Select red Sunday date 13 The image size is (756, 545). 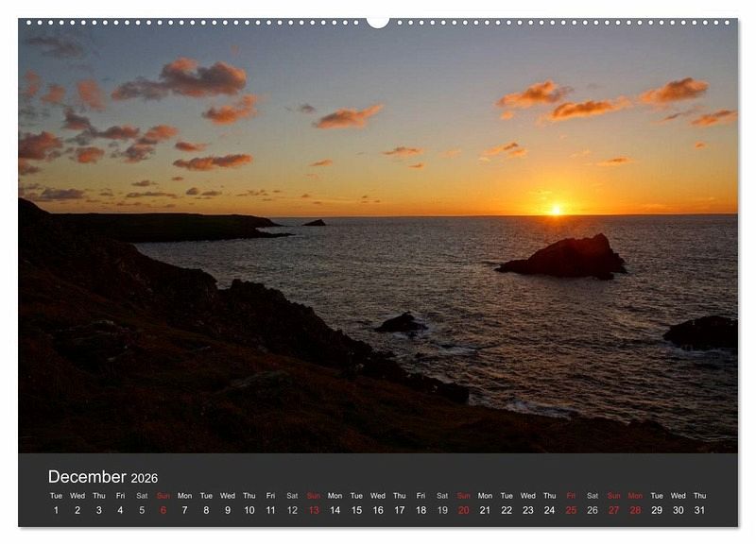[x=314, y=510]
